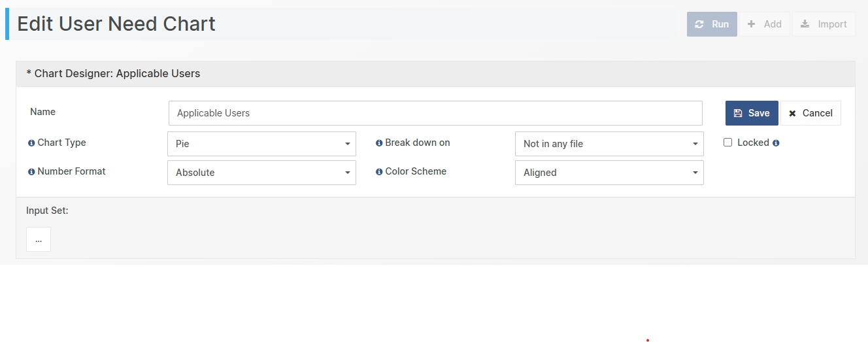Click the Locked label text
The image size is (868, 342).
point(753,143)
